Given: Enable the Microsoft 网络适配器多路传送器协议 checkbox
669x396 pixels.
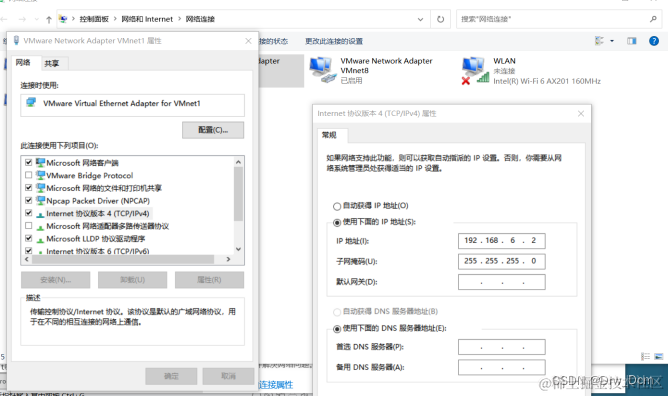Looking at the screenshot, I should point(29,225).
